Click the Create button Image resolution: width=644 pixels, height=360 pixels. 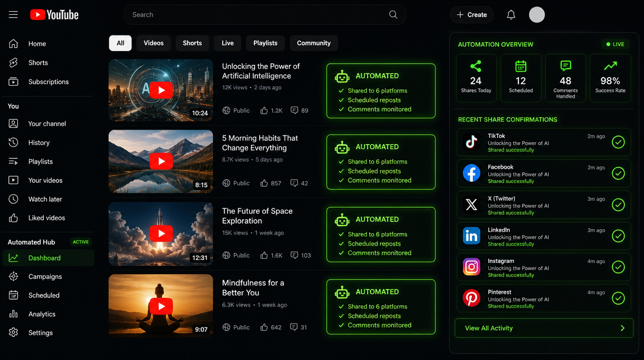(x=472, y=15)
